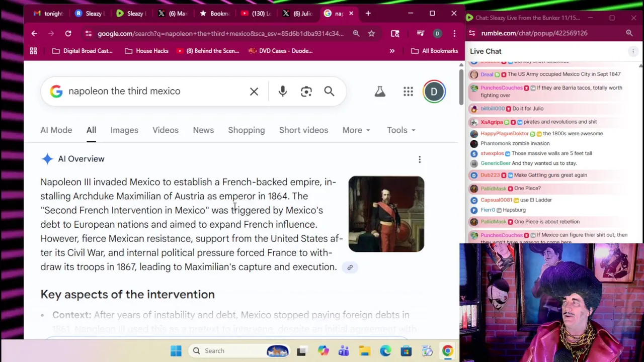
Task: Open File Explorer from the taskbar
Action: (365, 351)
